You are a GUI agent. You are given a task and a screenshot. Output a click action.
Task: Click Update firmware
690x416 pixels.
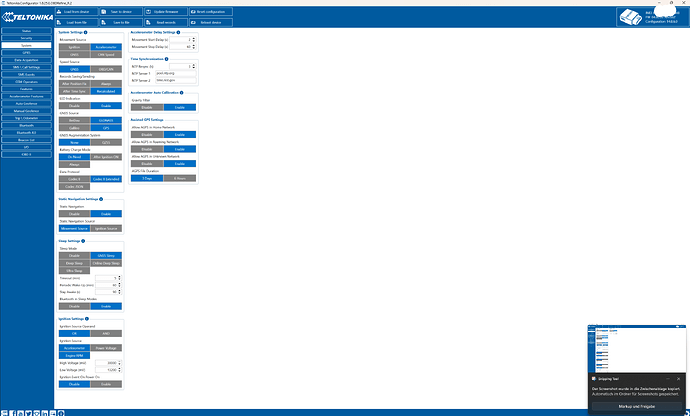[166, 12]
